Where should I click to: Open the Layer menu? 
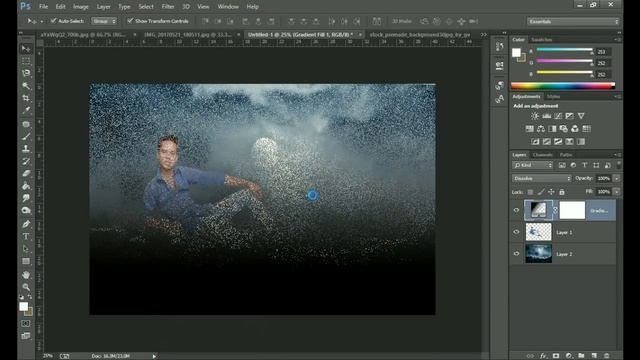tap(103, 7)
